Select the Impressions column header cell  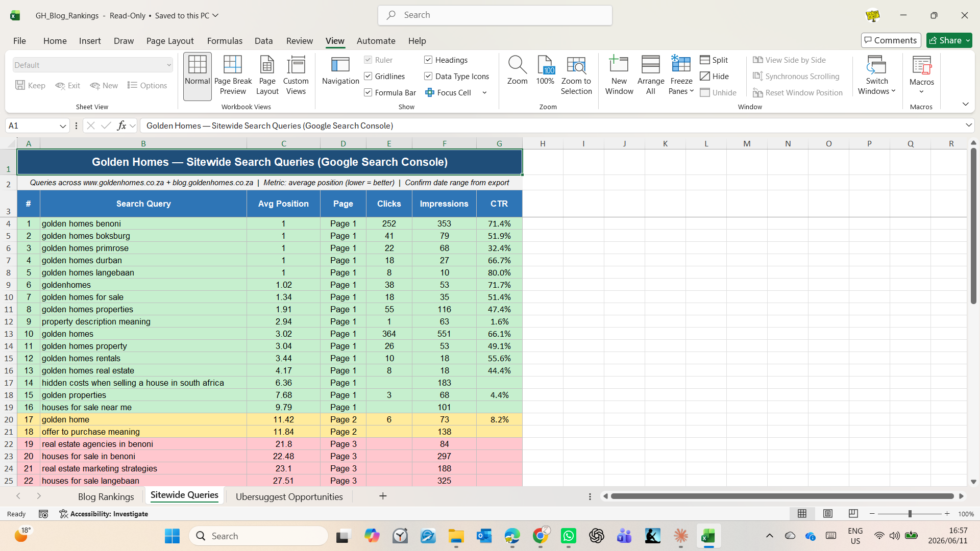point(444,204)
